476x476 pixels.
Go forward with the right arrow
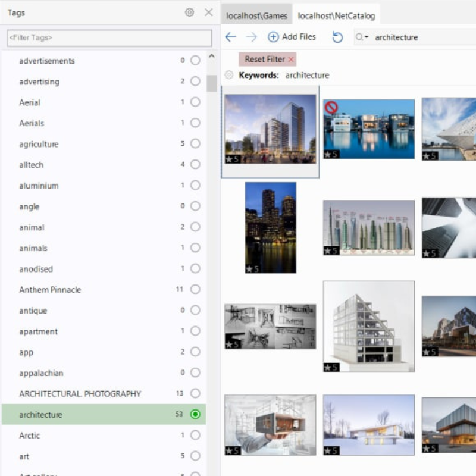click(x=251, y=37)
